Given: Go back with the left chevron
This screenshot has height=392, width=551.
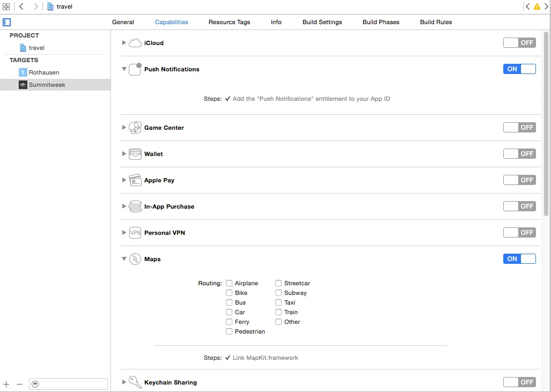Looking at the screenshot, I should pos(21,6).
